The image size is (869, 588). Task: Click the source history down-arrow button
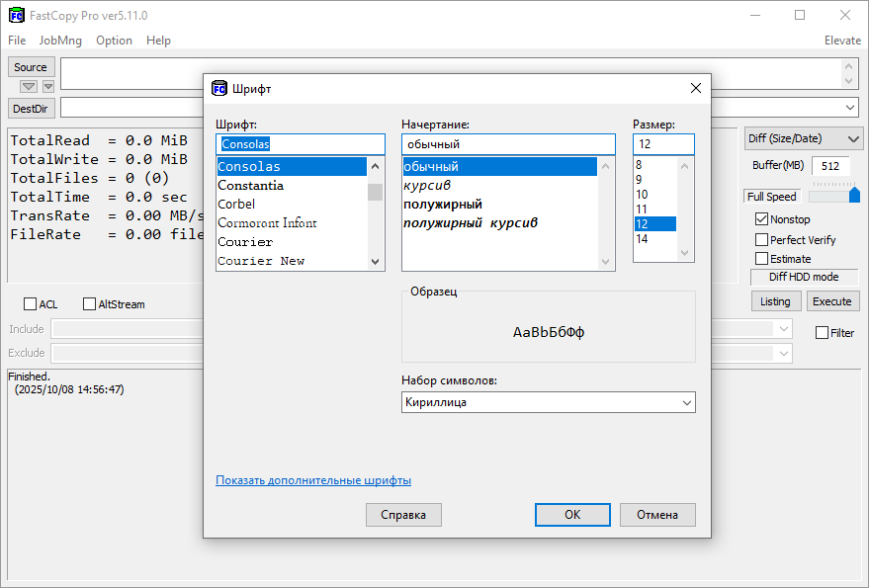pyautogui.click(x=47, y=86)
